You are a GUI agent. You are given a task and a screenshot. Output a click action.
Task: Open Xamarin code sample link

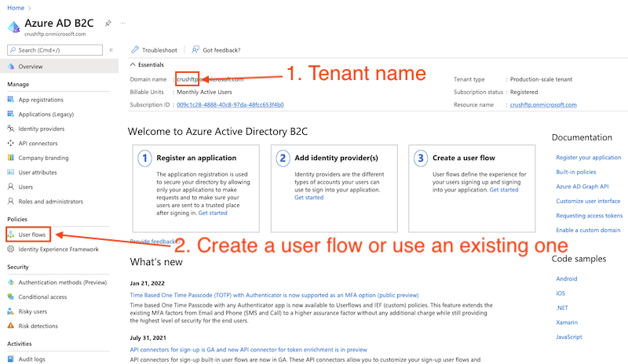(567, 322)
